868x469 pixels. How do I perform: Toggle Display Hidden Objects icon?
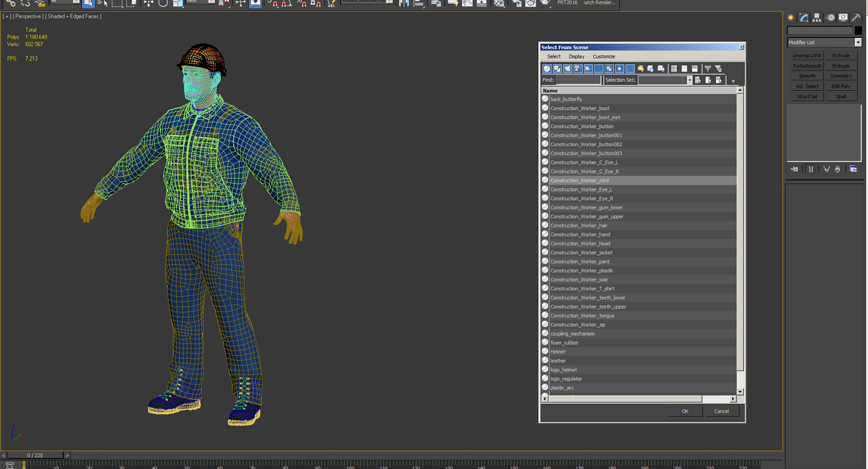click(x=661, y=69)
